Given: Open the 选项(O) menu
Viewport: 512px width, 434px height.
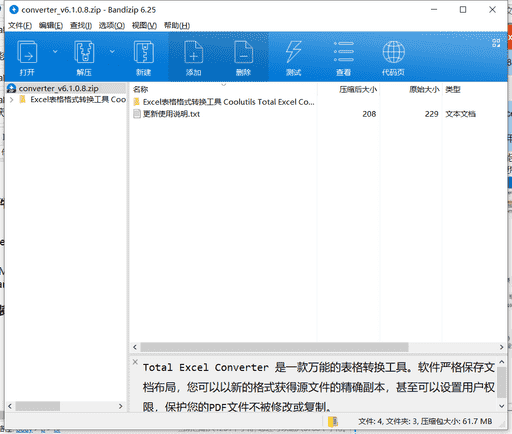Looking at the screenshot, I should 112,25.
